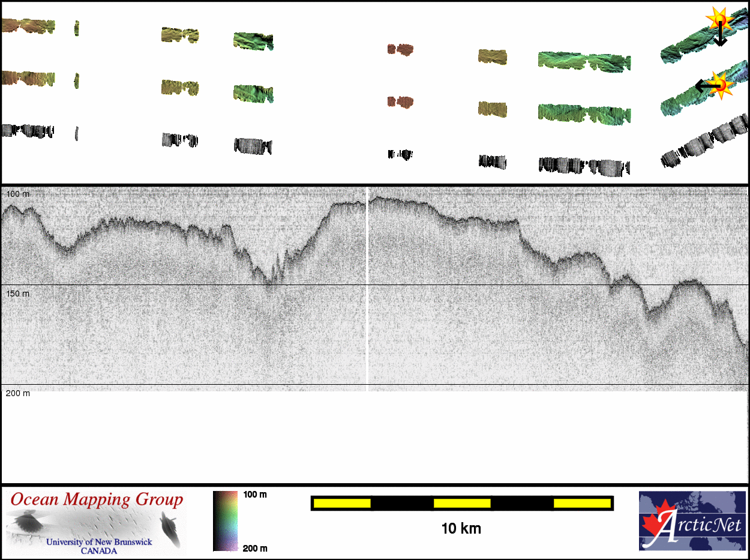Select the red-brown bathymetry patch in top row
This screenshot has width=750, height=560.
click(x=400, y=49)
